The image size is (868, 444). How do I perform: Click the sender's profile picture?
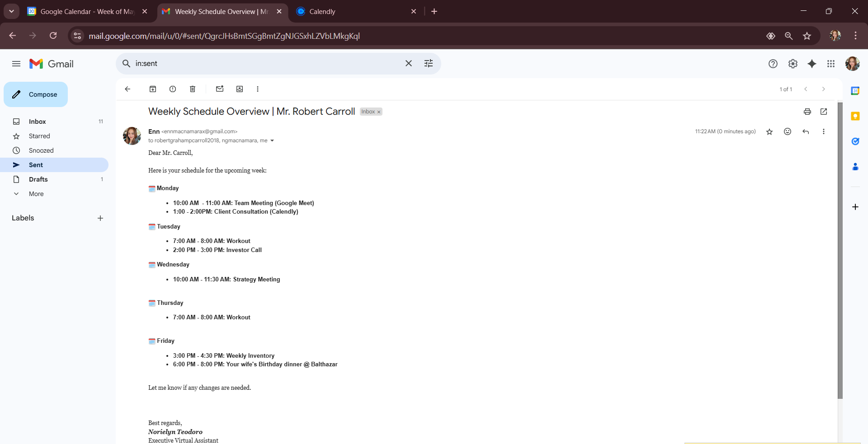(x=132, y=136)
